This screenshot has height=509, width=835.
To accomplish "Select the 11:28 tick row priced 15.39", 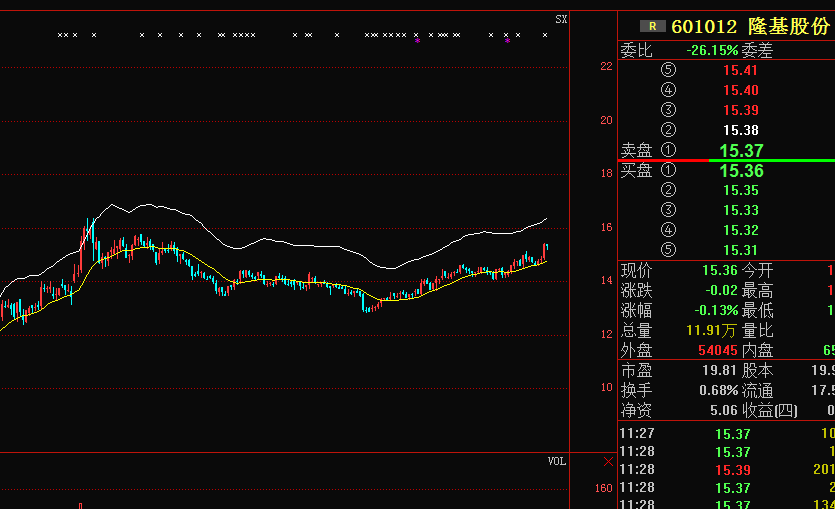I will (726, 470).
